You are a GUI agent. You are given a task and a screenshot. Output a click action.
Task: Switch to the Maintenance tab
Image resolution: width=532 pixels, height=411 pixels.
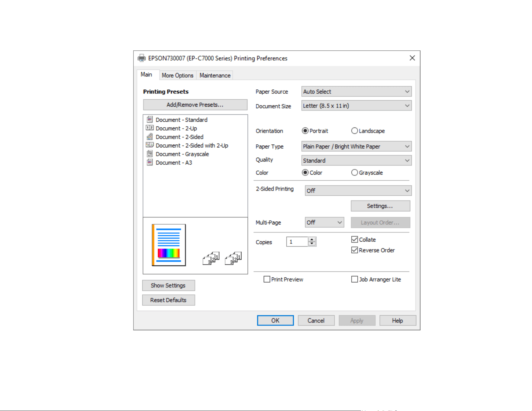[215, 75]
